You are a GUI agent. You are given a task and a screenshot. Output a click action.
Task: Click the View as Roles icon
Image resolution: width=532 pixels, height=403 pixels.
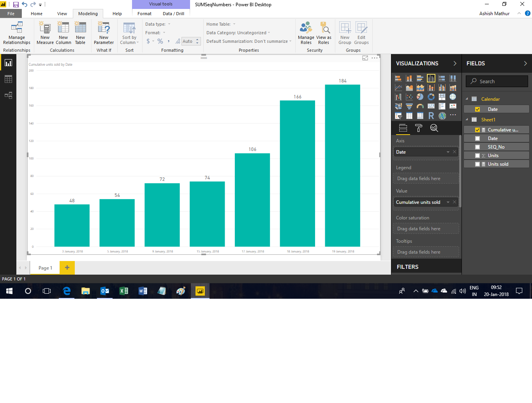tap(324, 33)
